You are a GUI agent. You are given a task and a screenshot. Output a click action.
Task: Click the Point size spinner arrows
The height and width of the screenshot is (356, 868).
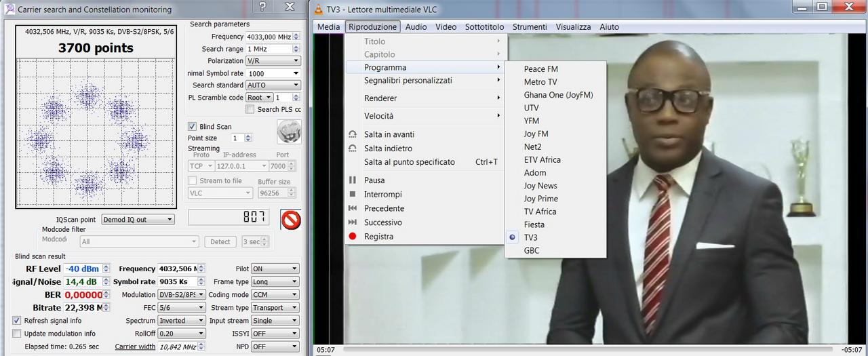pyautogui.click(x=248, y=138)
